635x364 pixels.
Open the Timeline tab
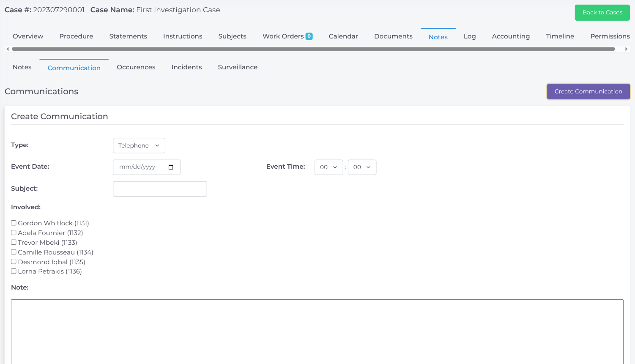560,36
